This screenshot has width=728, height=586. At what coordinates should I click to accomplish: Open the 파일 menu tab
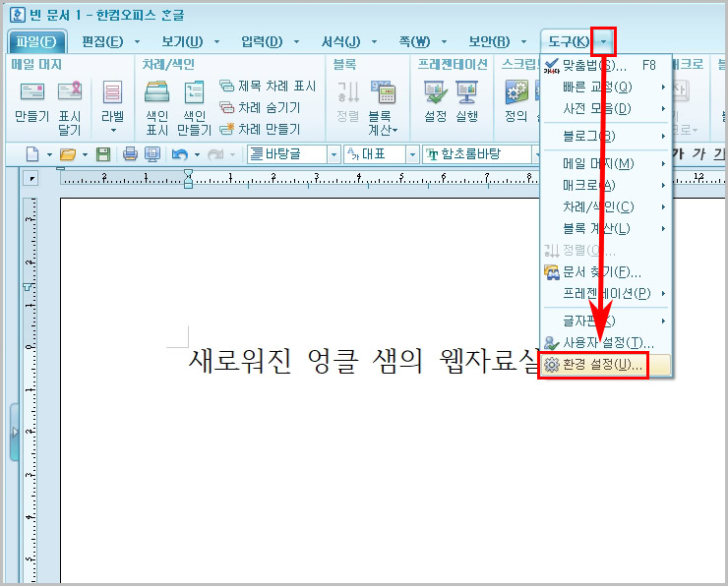(37, 41)
